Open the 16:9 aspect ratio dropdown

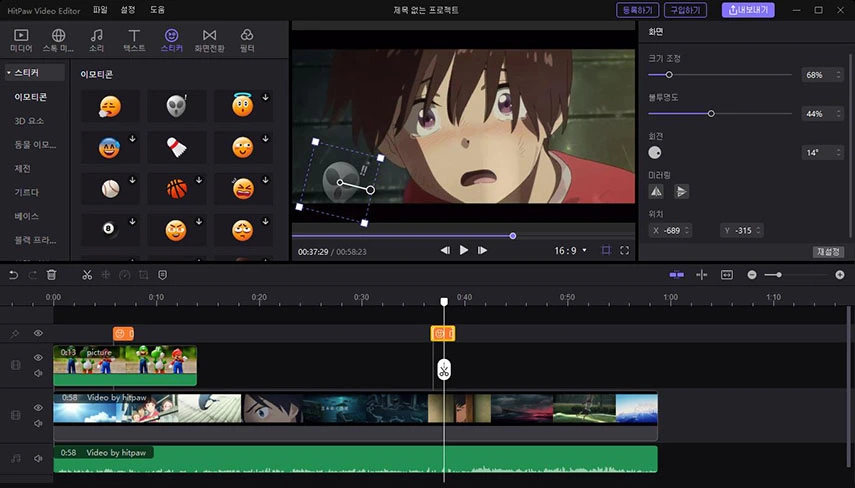pos(570,250)
